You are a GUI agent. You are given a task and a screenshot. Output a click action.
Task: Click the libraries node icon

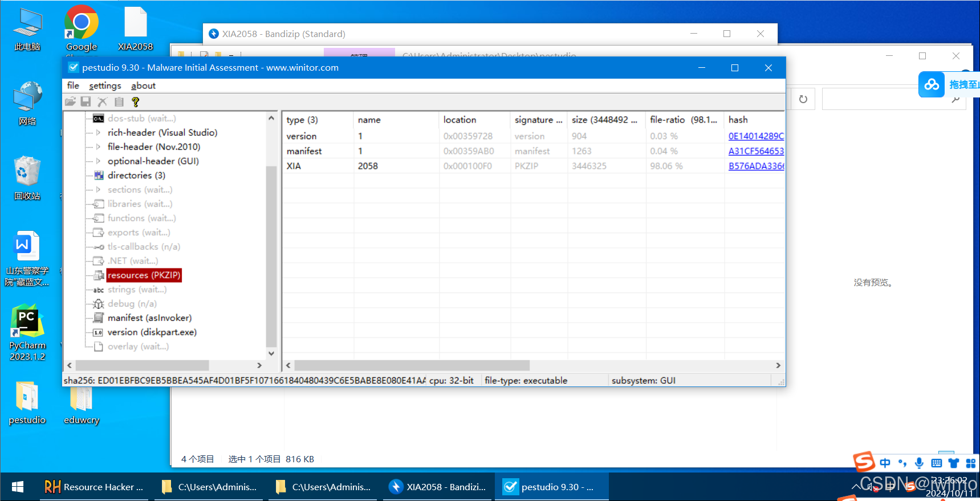(99, 204)
